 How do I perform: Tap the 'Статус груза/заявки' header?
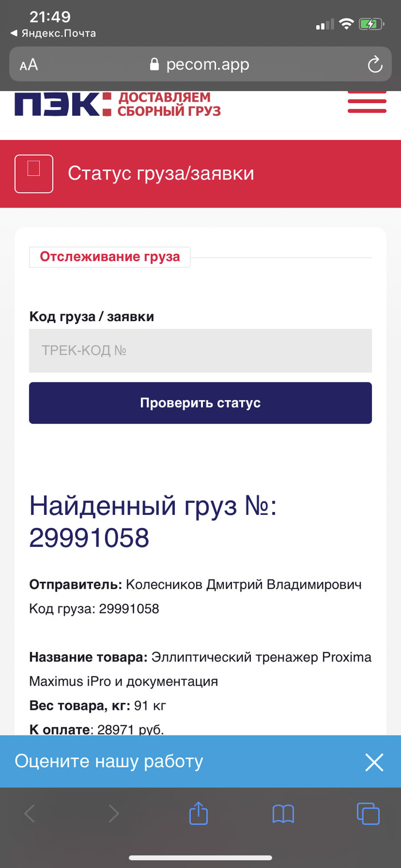[x=161, y=173]
